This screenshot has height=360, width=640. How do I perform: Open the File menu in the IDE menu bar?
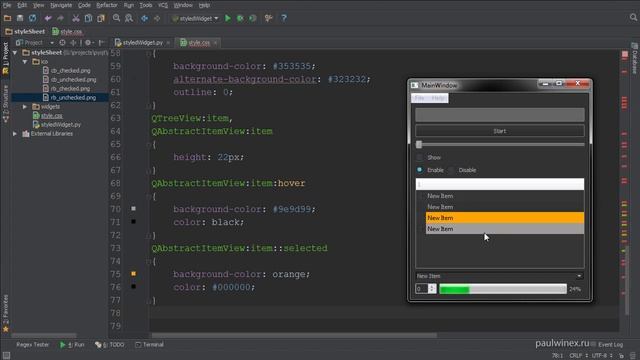7,5
